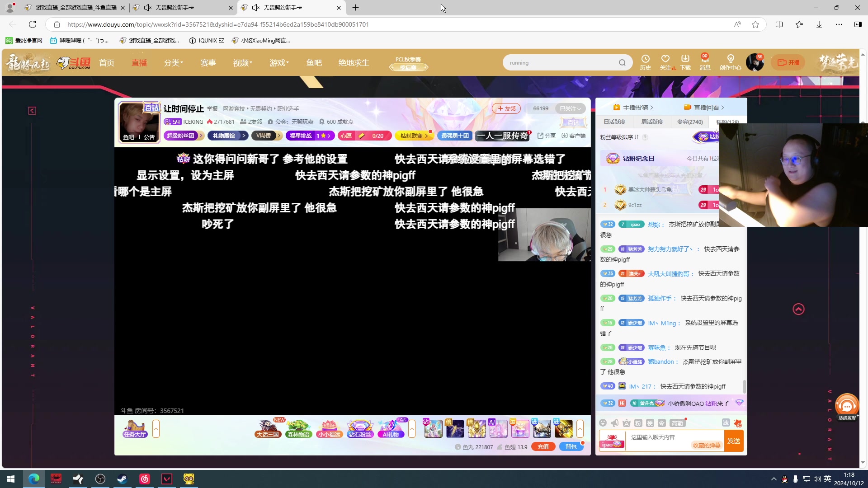The height and width of the screenshot is (488, 868).
Task: Open the 小小福运 activity icon
Action: click(x=329, y=428)
